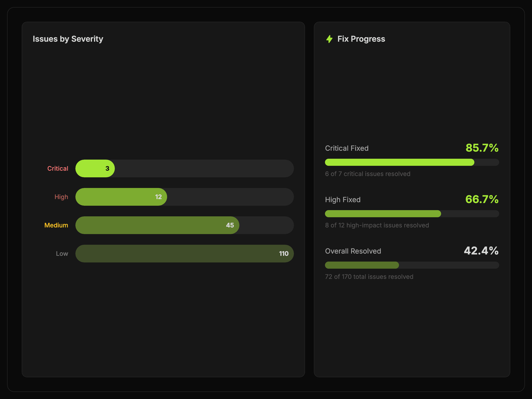The height and width of the screenshot is (399, 532).
Task: Click the Low severity bar showing 110
Action: tap(184, 254)
